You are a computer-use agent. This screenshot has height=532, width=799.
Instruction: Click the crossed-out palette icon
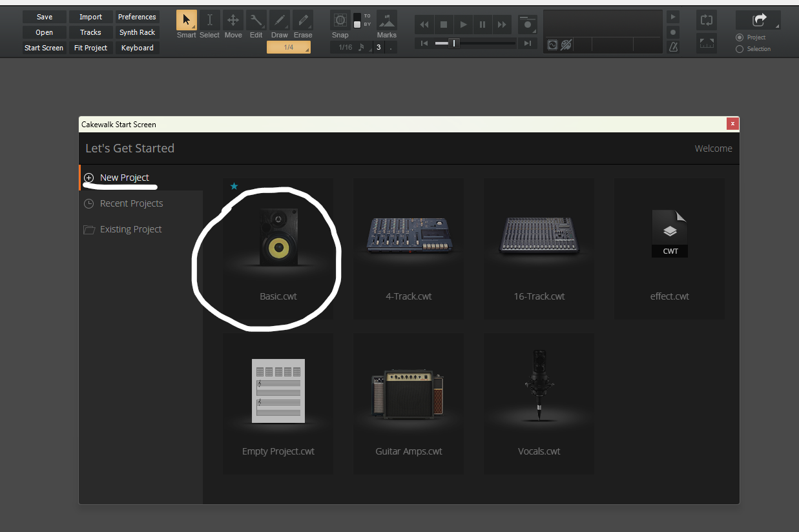(566, 45)
